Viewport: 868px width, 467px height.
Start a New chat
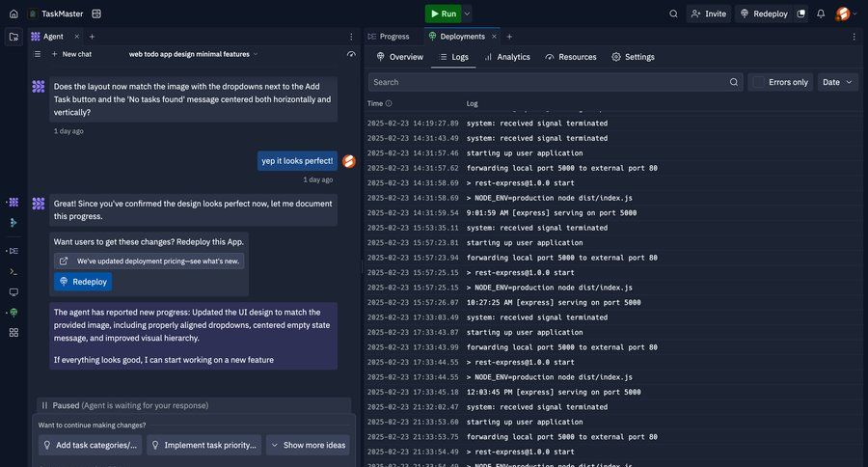(71, 54)
